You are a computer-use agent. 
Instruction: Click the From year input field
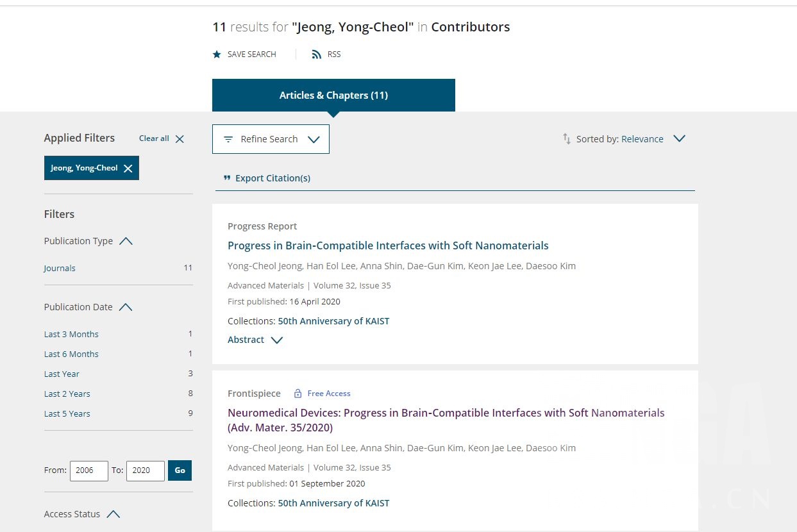(88, 470)
